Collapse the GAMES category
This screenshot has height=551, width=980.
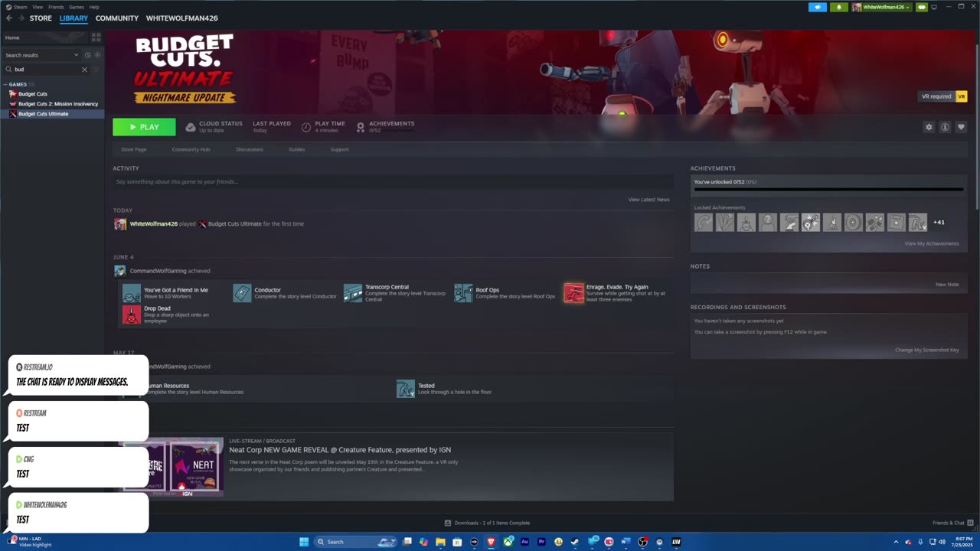(x=5, y=84)
